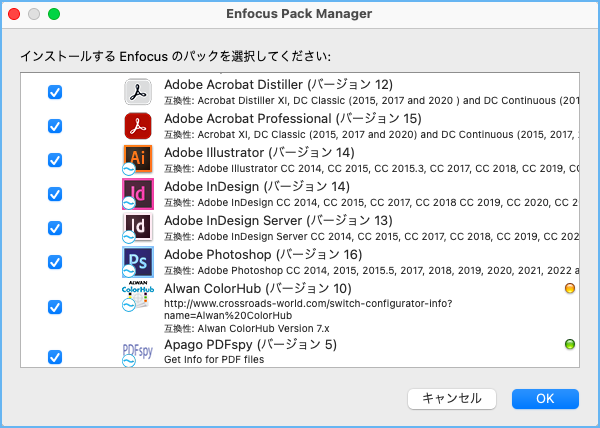Viewport: 600px width, 428px height.
Task: Disable the Adobe InDesign Server checkbox
Action: 55,228
